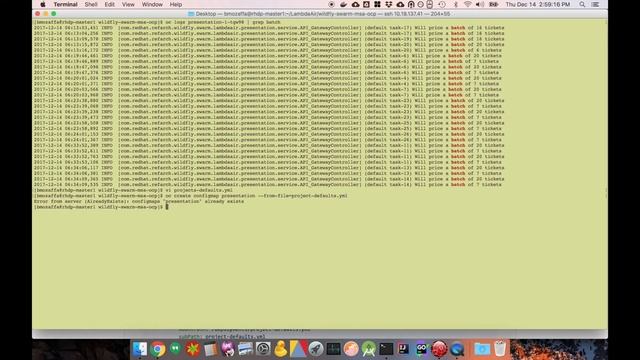640x360 pixels.
Task: Click the folder proxy icon in the title bar
Action: point(191,14)
